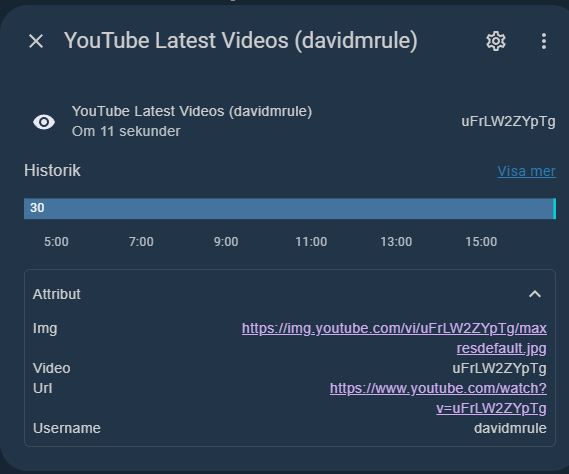The width and height of the screenshot is (569, 474).
Task: Click the blue history bar labeled 30
Action: coord(288,209)
